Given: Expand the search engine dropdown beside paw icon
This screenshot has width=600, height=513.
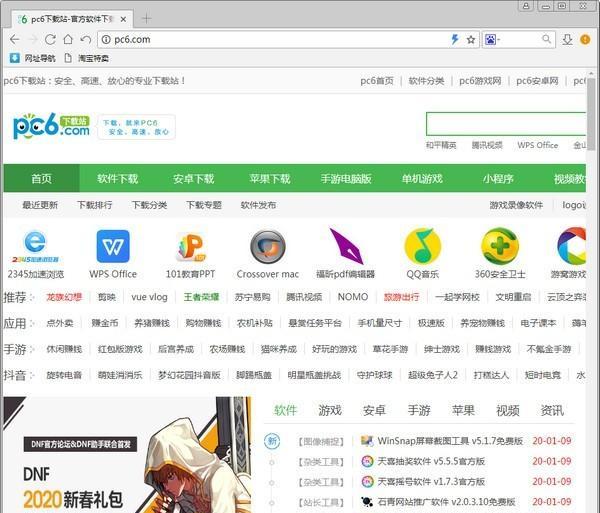Looking at the screenshot, I should (499, 39).
